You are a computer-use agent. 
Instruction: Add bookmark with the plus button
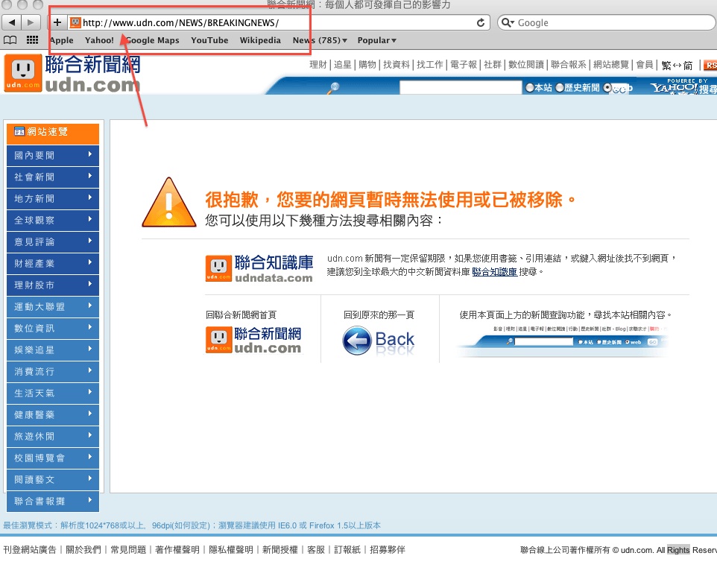57,22
